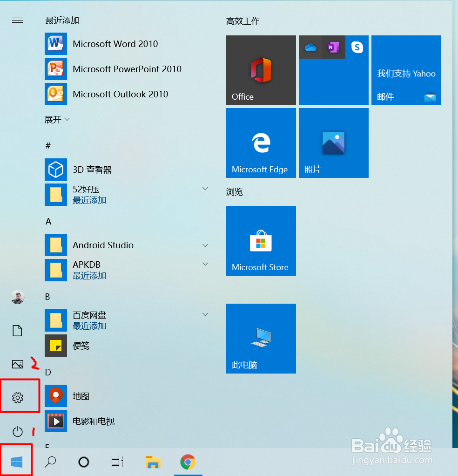This screenshot has height=476, width=458.
Task: Click the power button
Action: click(18, 431)
